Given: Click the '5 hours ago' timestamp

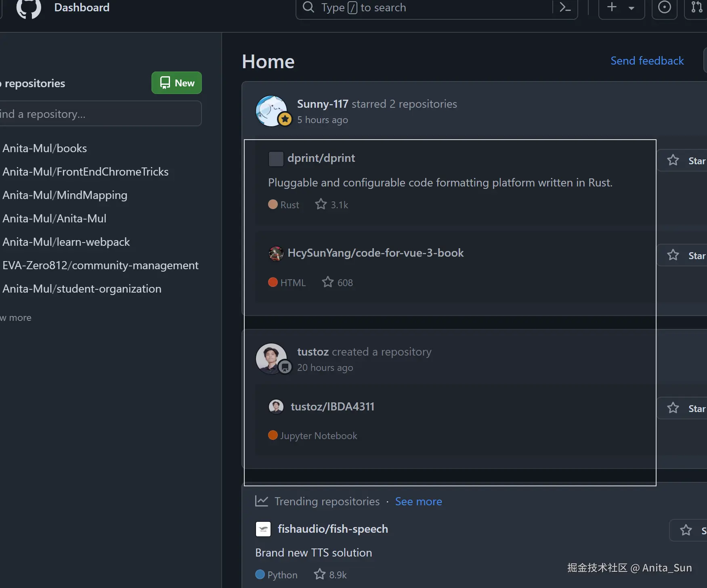Looking at the screenshot, I should coord(323,120).
